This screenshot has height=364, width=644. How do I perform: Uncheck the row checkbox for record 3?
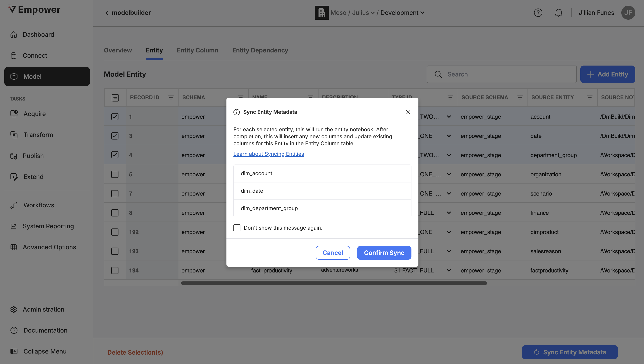115,136
